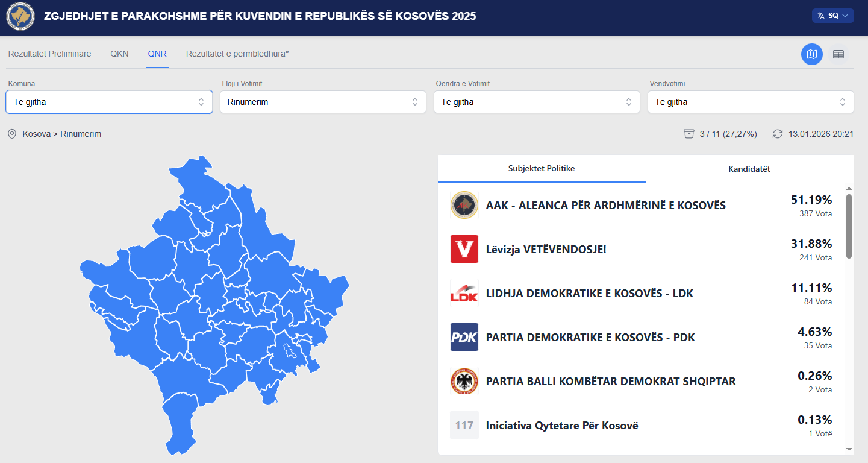Switch to the Kandidatët tab
Screen dimensions: 868x463
749,169
